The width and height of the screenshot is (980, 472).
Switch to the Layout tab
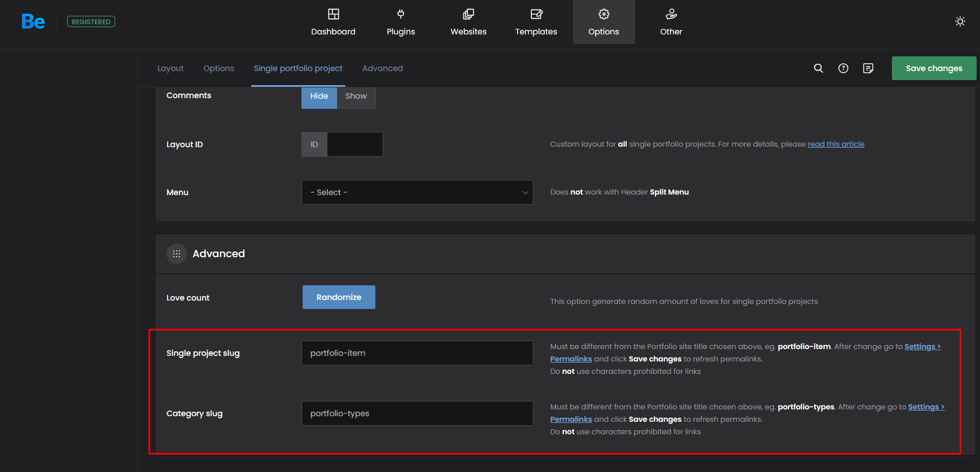[x=170, y=68]
